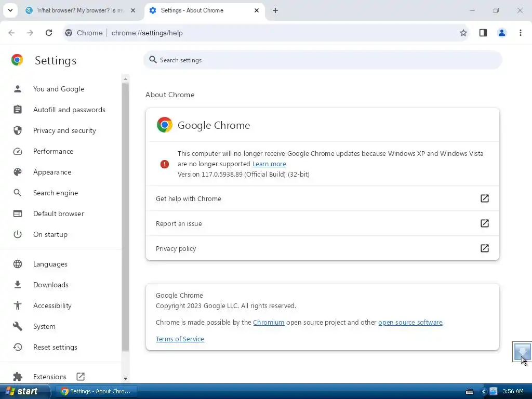The width and height of the screenshot is (532, 399).
Task: Bookmark this page with the star icon
Action: [x=463, y=33]
